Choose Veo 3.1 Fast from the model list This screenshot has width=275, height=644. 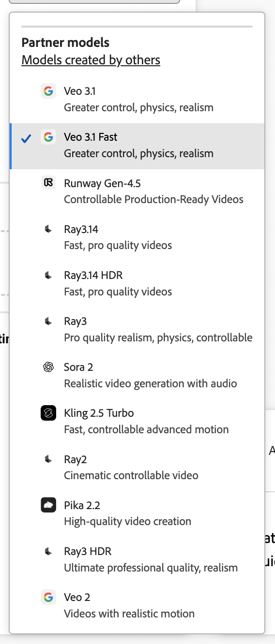[x=137, y=146]
